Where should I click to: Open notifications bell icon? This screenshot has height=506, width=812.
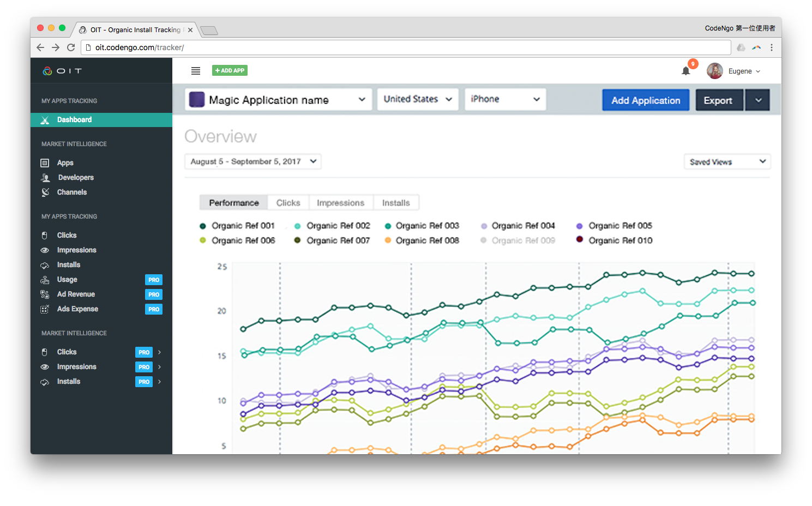click(x=686, y=71)
